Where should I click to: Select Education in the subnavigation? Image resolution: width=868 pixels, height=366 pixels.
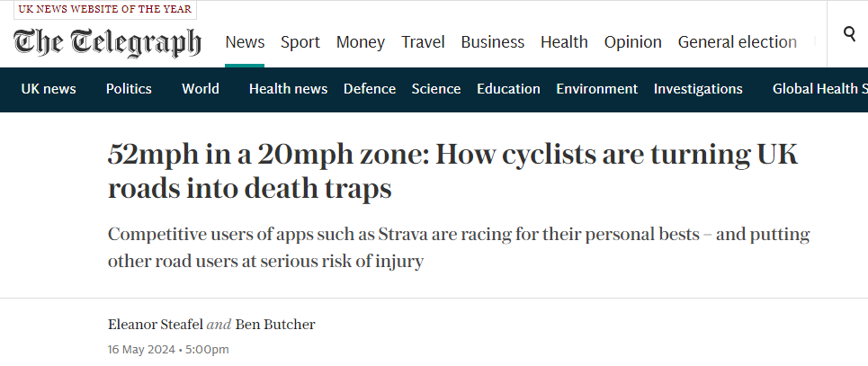pyautogui.click(x=508, y=89)
